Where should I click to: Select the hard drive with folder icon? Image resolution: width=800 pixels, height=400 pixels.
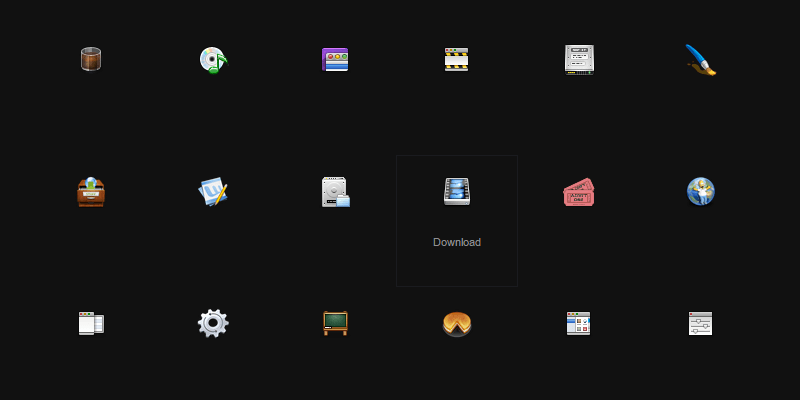click(335, 192)
